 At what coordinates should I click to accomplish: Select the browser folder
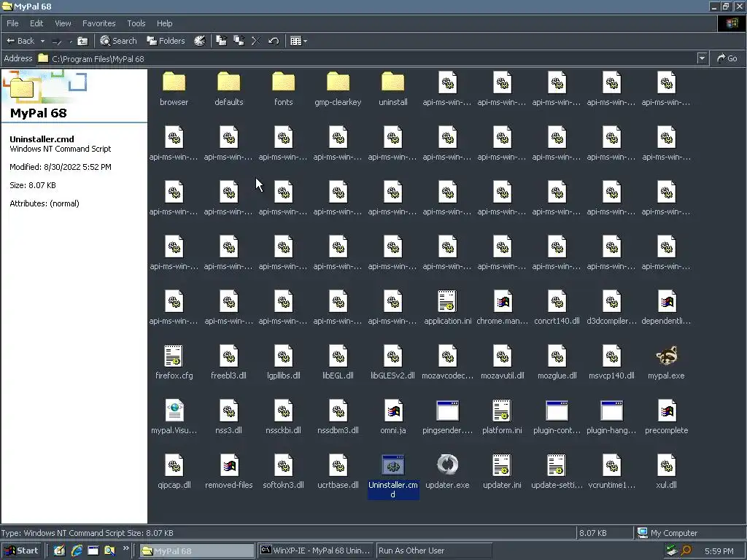pos(174,89)
